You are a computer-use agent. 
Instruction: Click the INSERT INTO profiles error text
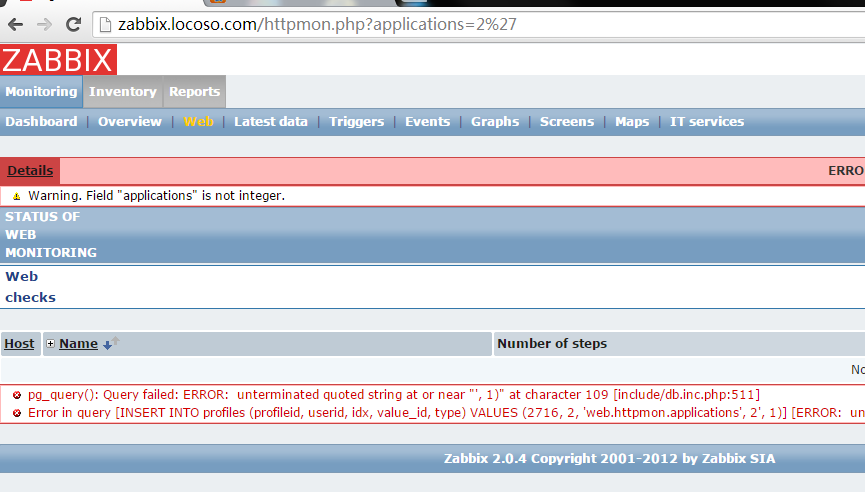446,413
